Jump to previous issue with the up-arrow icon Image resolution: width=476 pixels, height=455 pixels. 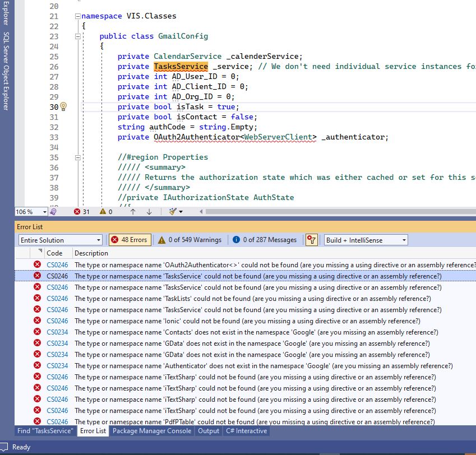pyautogui.click(x=132, y=212)
